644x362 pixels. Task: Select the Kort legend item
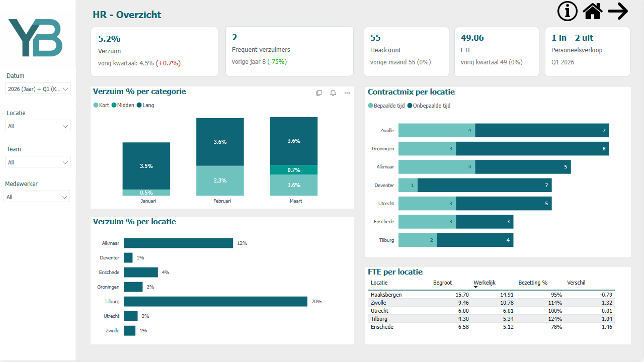pyautogui.click(x=101, y=105)
